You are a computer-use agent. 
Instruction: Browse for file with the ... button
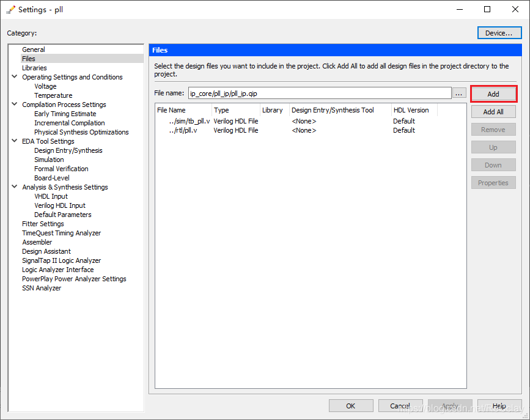(458, 93)
